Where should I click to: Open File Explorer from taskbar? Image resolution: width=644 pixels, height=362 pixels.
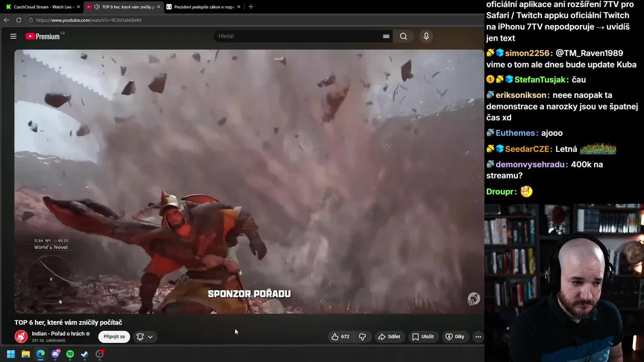pos(26,354)
